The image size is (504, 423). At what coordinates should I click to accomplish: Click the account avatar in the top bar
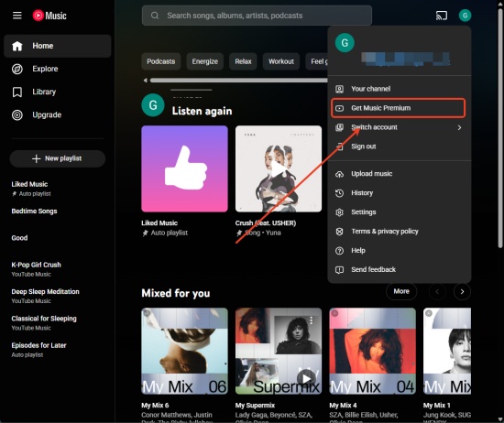[x=465, y=16]
